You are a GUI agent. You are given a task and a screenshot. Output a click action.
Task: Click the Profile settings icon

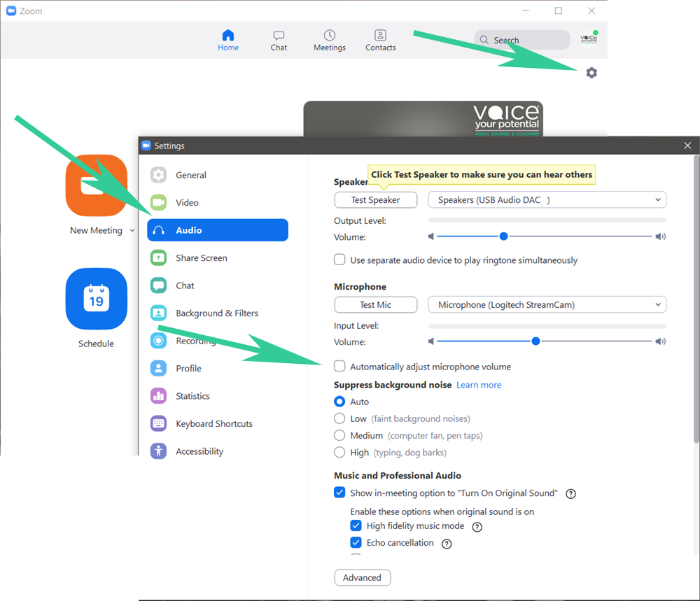(x=158, y=369)
